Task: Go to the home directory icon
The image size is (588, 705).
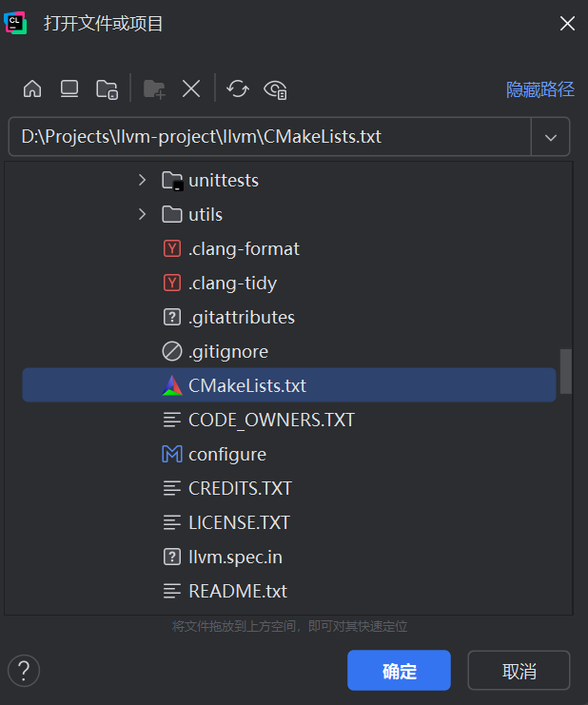Action: click(32, 88)
